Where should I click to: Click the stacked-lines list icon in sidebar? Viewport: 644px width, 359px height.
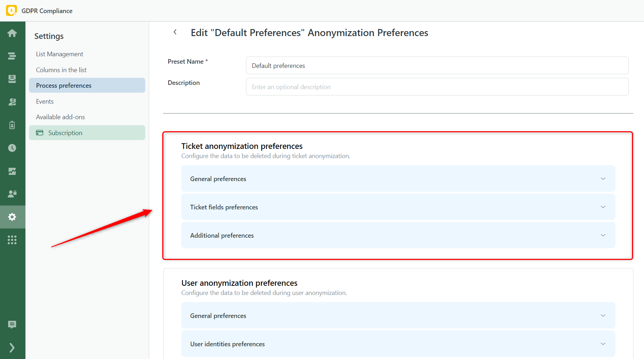tap(12, 56)
